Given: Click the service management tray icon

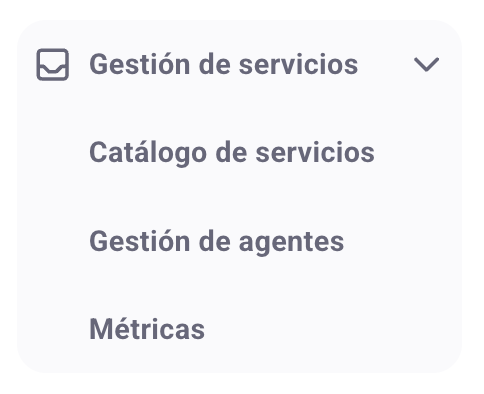Looking at the screenshot, I should [53, 65].
